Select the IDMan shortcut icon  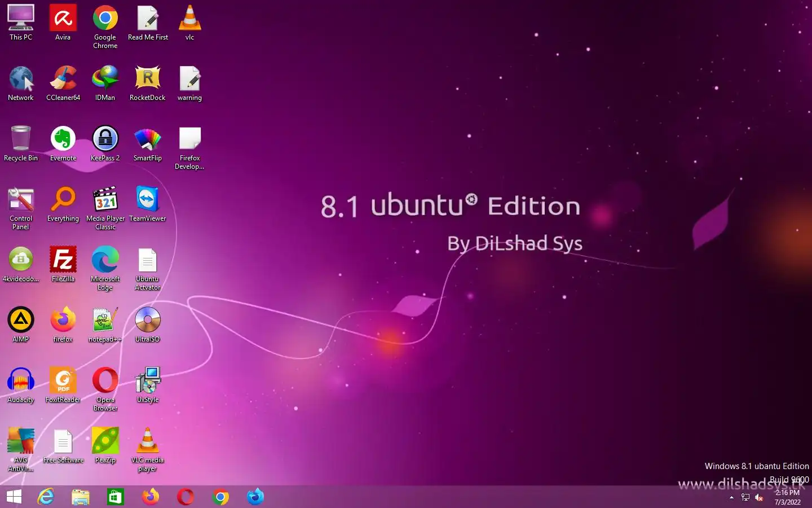(105, 84)
